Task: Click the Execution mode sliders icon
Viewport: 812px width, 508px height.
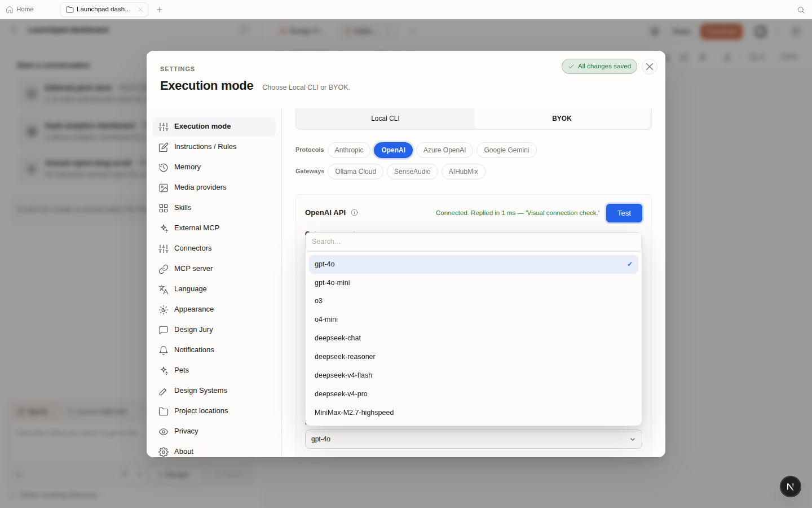Action: (x=164, y=127)
